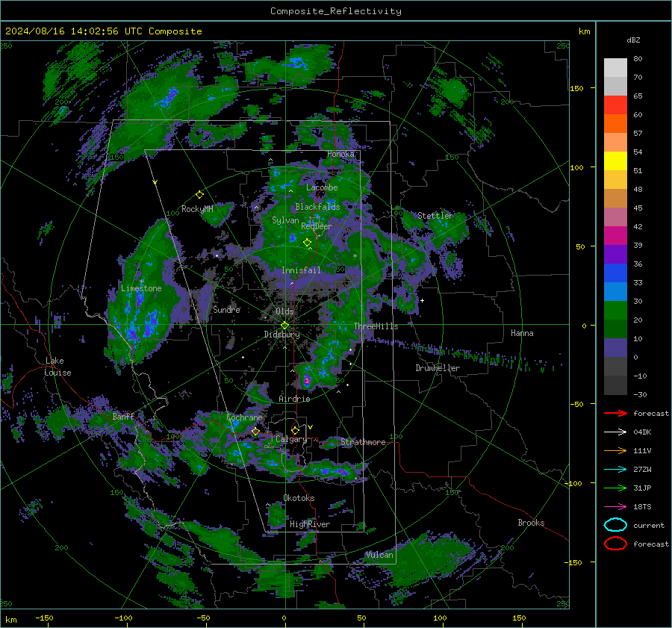Click the Composite_Reflectivity title
The image size is (672, 628).
tap(335, 11)
